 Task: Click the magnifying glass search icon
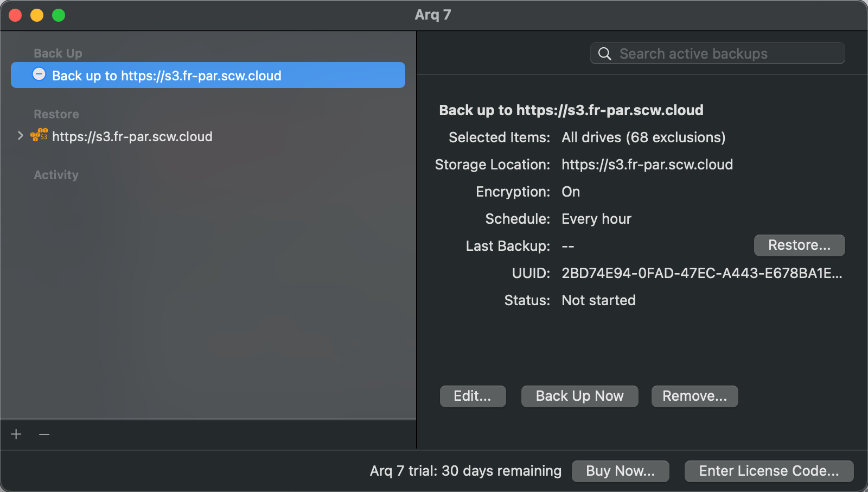[604, 54]
